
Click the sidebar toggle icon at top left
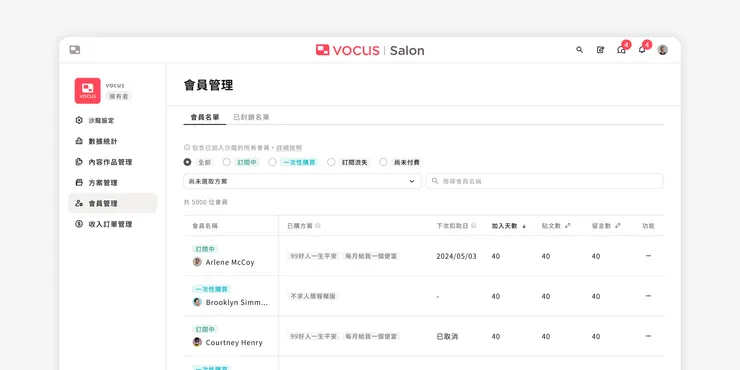[75, 50]
